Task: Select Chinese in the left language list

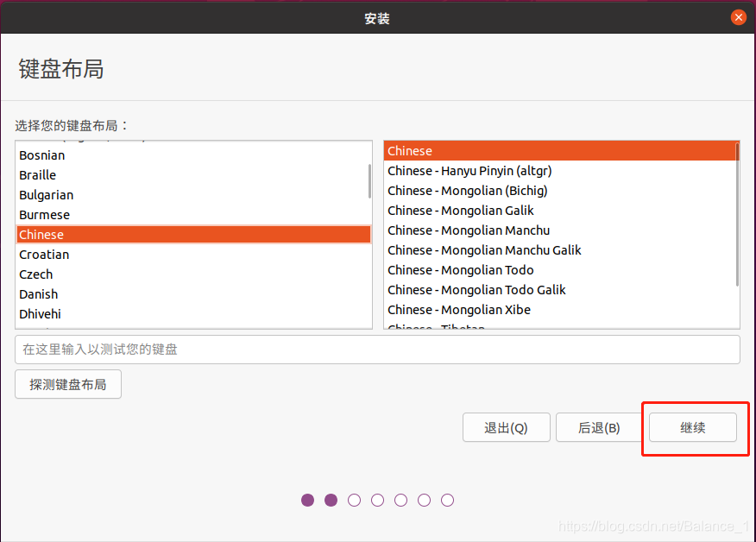Action: [x=193, y=235]
